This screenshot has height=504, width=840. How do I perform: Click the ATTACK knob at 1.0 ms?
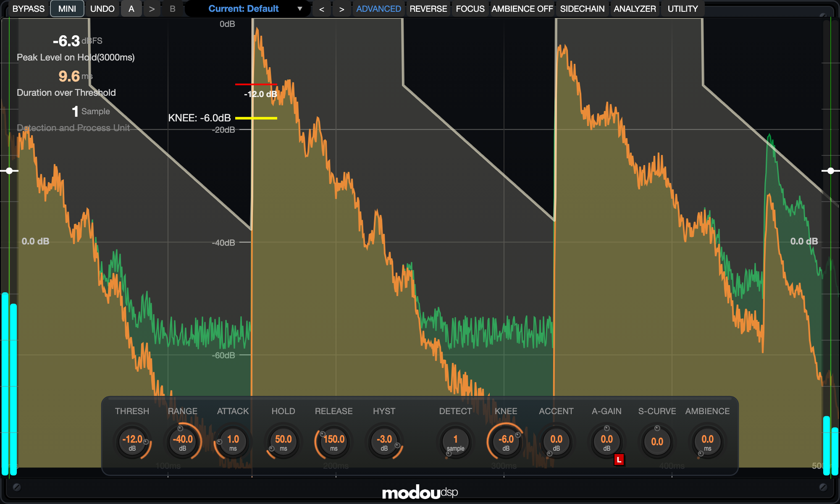(x=233, y=442)
